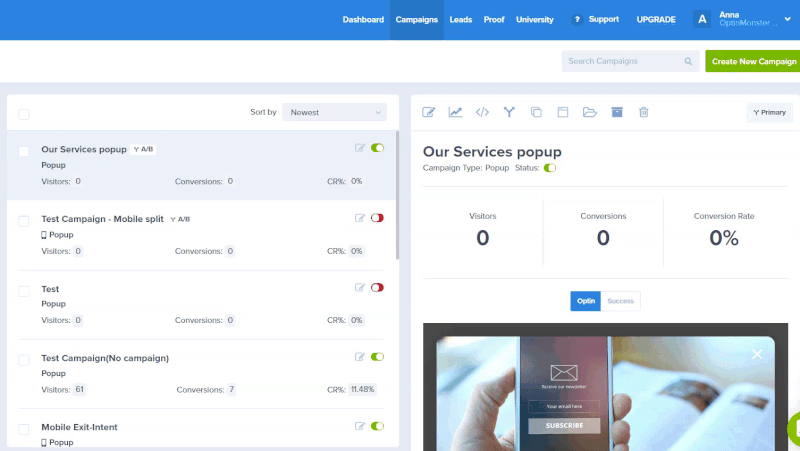
Task: Check the Test Campaign(No campaign) checkbox
Action: (x=23, y=360)
